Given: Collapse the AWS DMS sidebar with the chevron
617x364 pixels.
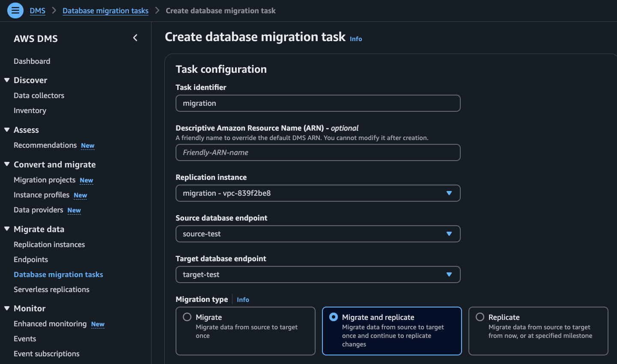Looking at the screenshot, I should (135, 38).
